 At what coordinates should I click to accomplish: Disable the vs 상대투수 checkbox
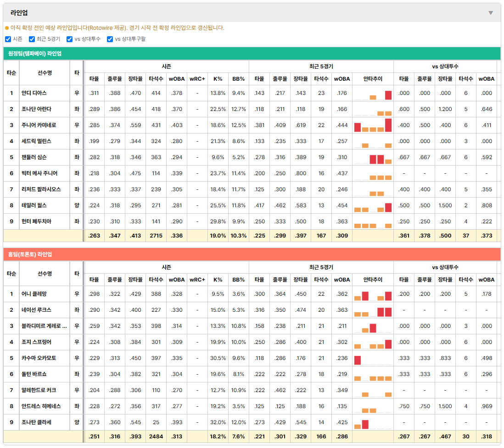(69, 39)
